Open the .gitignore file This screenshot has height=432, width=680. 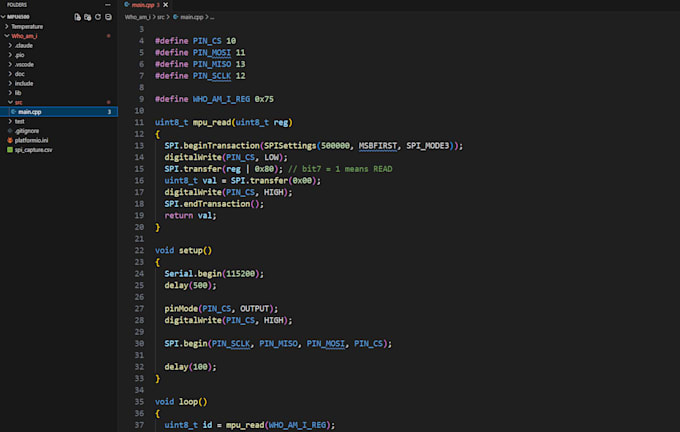(x=27, y=131)
